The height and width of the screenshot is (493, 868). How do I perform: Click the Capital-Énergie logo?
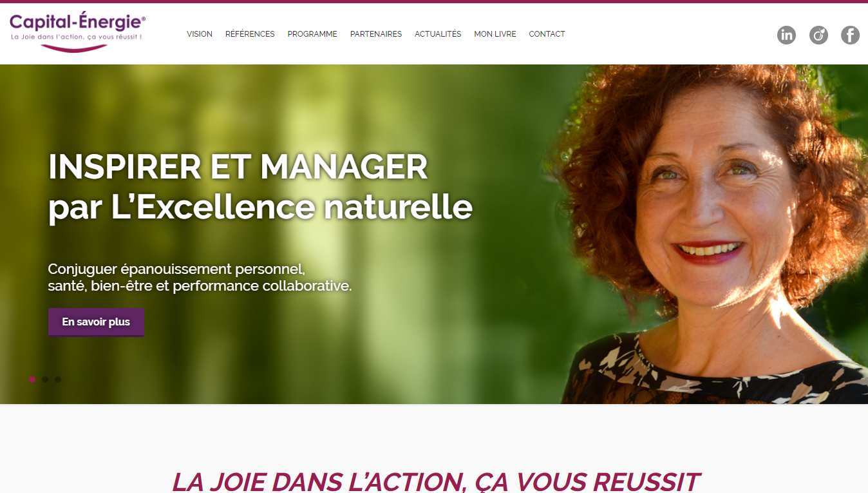(78, 32)
